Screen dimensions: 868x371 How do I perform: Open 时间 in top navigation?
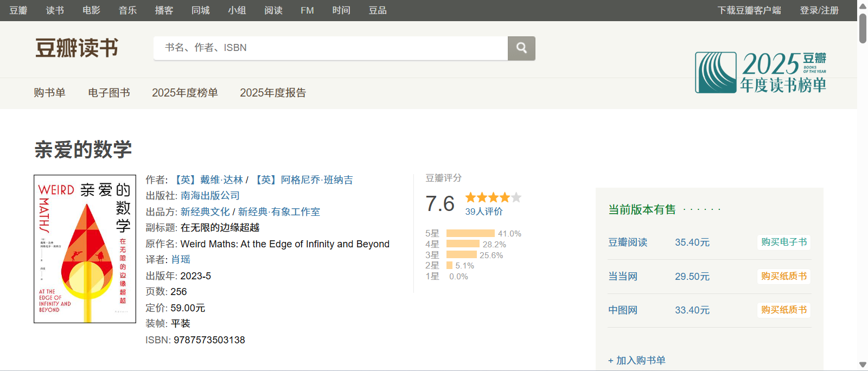(341, 10)
